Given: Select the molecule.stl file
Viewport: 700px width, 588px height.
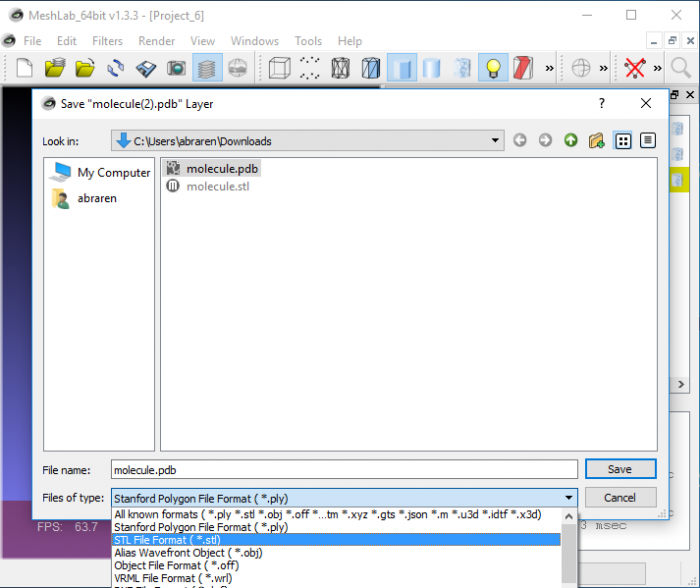Looking at the screenshot, I should coord(208,186).
